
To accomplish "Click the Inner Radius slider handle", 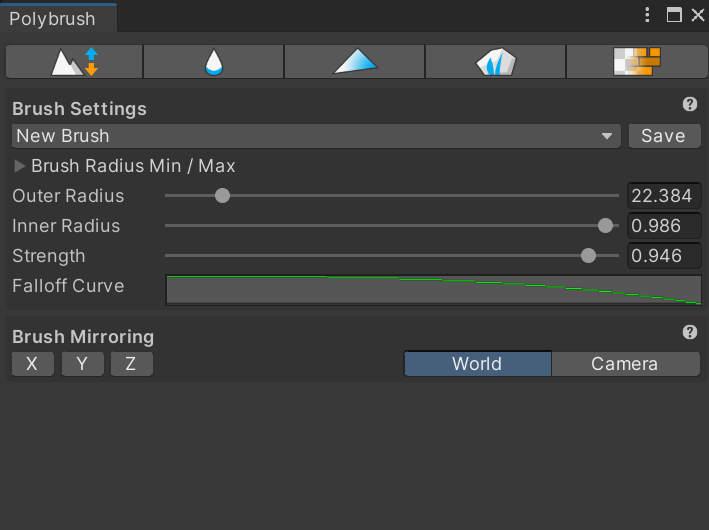I will 605,226.
